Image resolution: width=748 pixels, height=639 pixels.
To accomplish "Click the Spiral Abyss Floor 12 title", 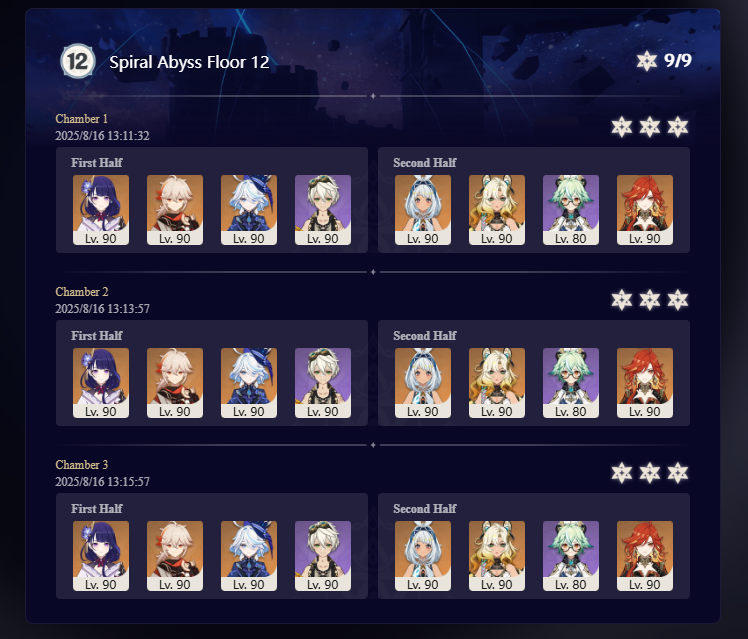I will [x=189, y=62].
